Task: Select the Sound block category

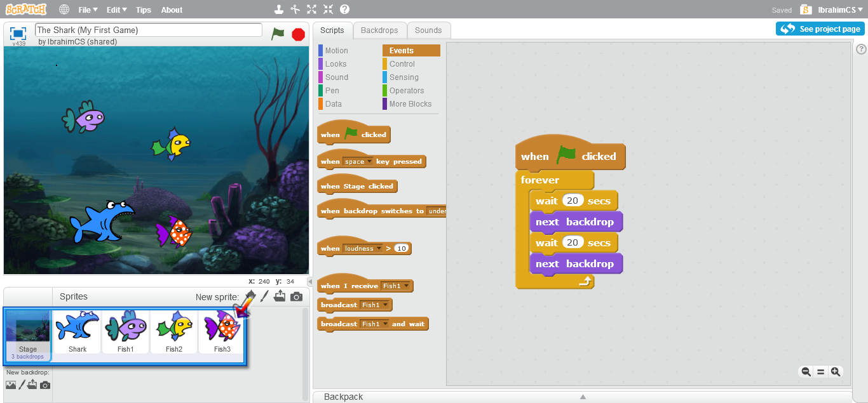Action: pyautogui.click(x=347, y=77)
